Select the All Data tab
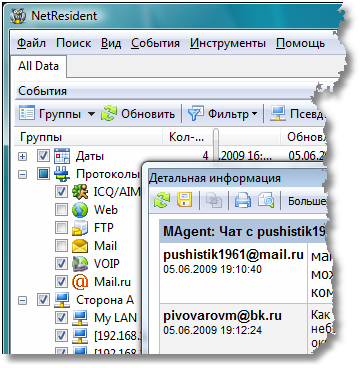Viewport: 361px width, 368px height. coord(38,66)
